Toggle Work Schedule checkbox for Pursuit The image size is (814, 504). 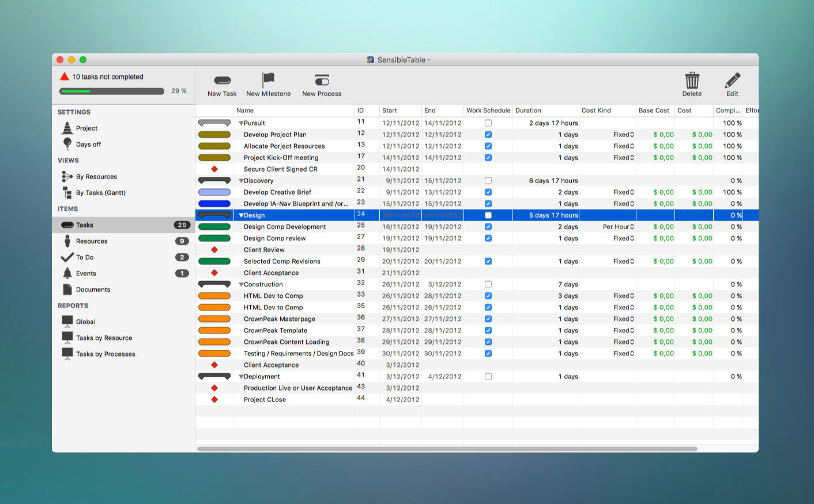point(488,123)
